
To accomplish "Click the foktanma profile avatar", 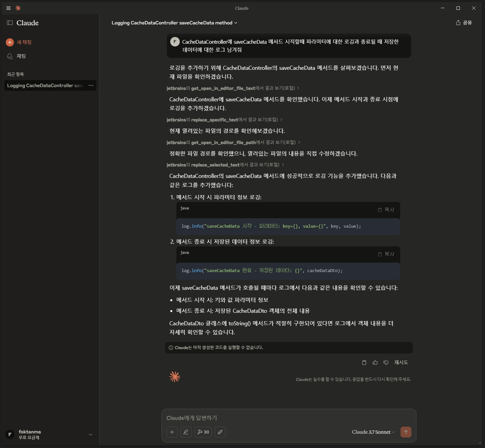I will click(10, 434).
